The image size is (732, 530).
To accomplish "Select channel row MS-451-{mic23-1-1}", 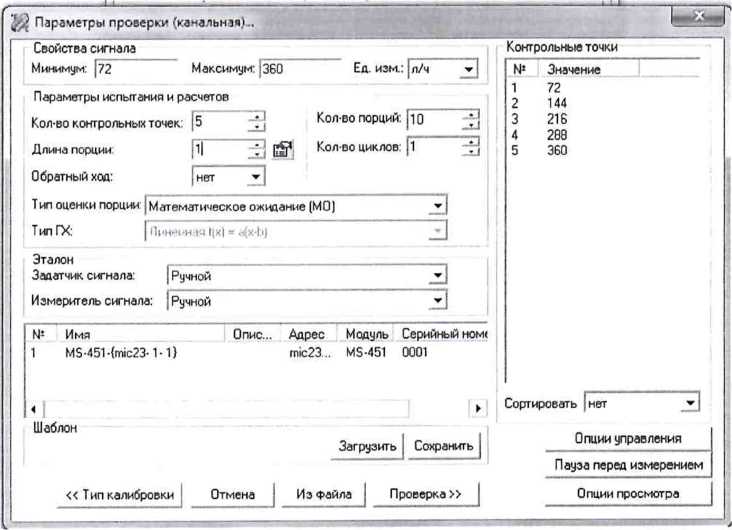I will point(256,352).
